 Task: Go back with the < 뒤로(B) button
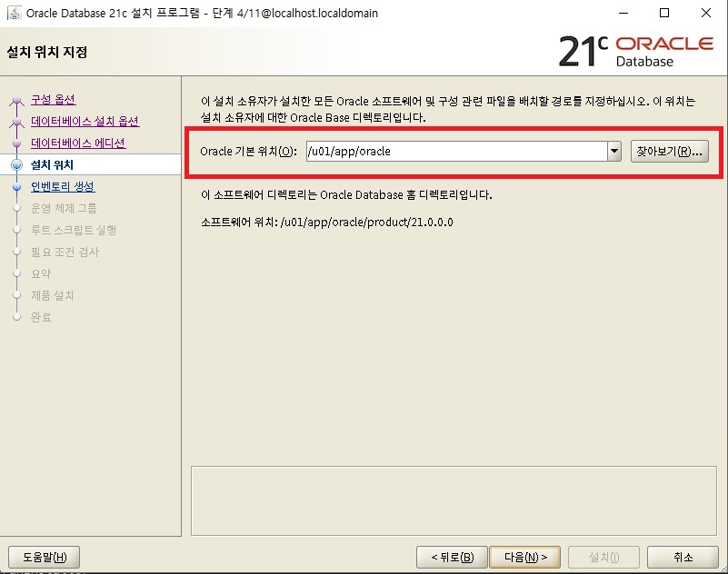pos(453,557)
